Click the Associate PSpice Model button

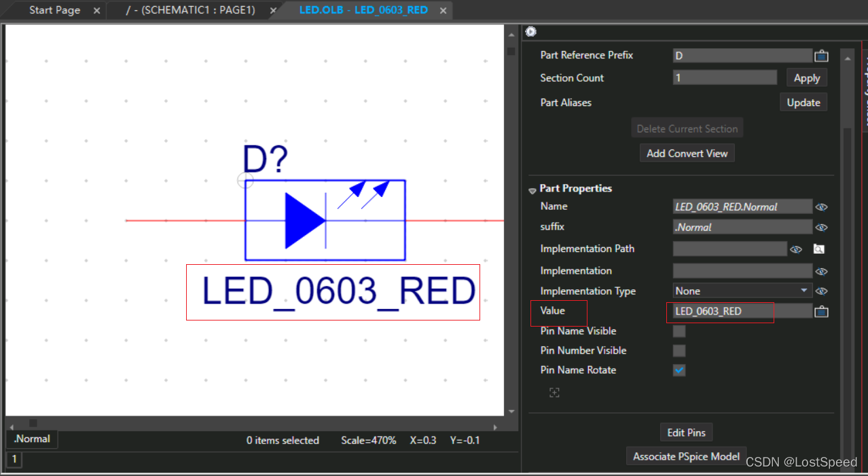coord(686,456)
